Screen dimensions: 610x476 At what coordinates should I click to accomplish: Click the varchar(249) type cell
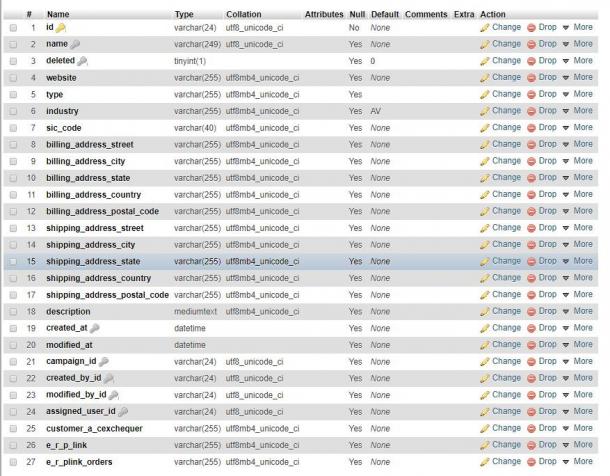tap(197, 44)
